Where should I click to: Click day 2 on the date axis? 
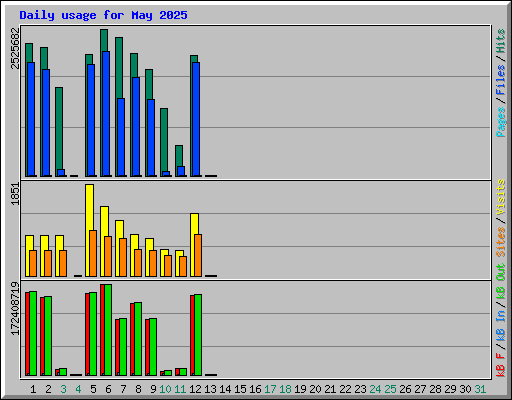48,389
